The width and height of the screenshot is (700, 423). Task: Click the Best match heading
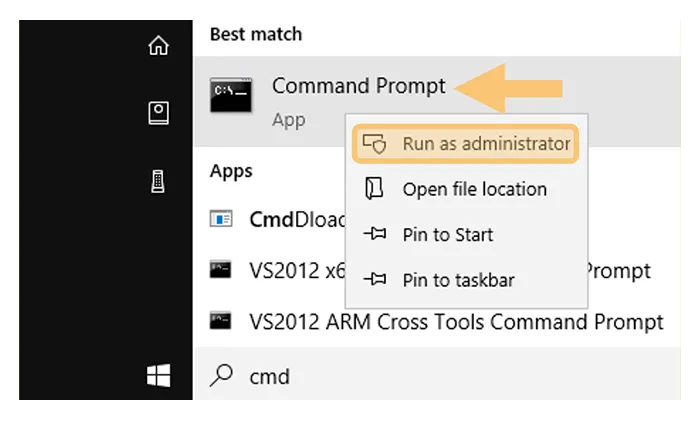click(x=256, y=34)
